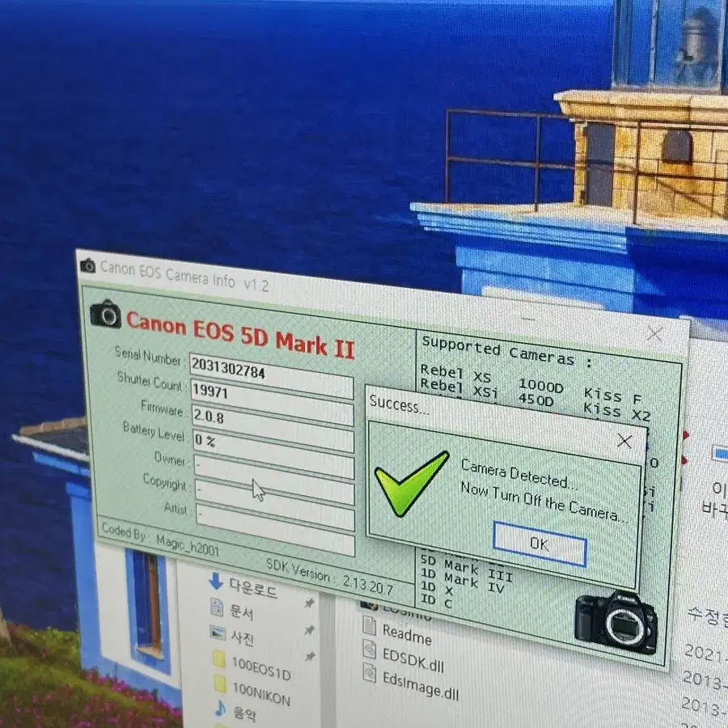Close the Canon EOS Camera Info window
Screen dimensions: 728x728
[654, 333]
